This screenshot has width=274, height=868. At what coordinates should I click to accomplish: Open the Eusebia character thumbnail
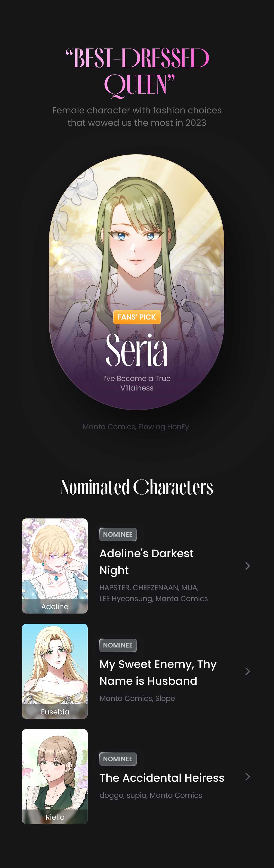(55, 671)
